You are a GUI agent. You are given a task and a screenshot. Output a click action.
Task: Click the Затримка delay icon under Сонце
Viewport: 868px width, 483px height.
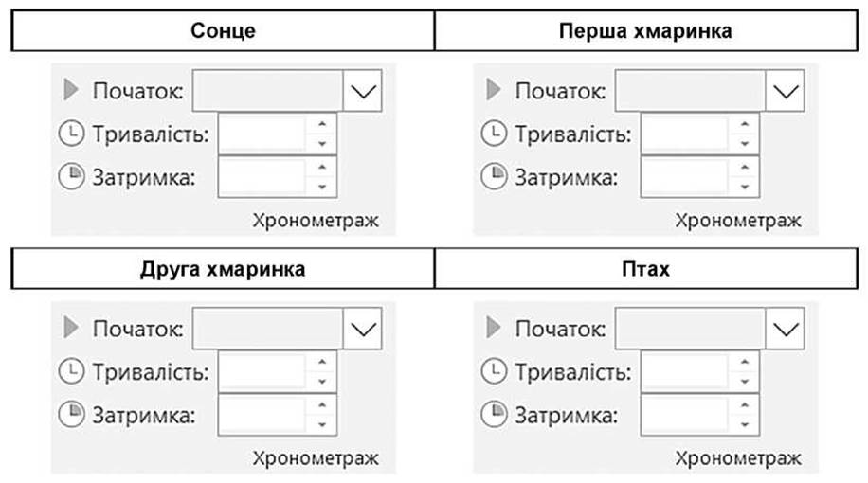pyautogui.click(x=71, y=177)
